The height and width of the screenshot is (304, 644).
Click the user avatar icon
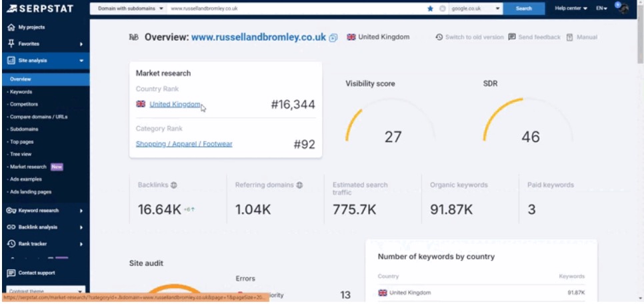(x=623, y=8)
